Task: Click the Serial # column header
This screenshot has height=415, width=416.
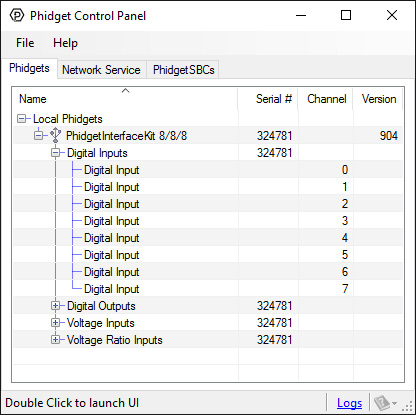Action: [268, 99]
